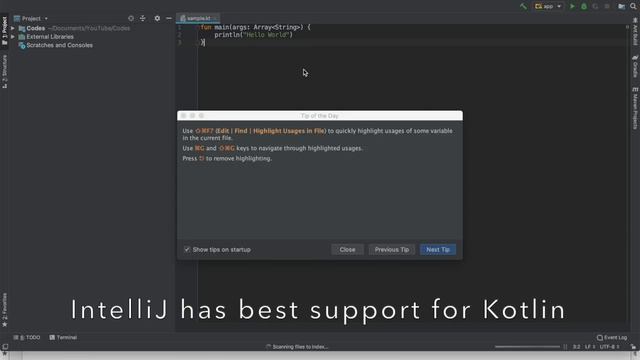Open the TODO tool window tab
Screen dimensions: 640x360
(27, 338)
